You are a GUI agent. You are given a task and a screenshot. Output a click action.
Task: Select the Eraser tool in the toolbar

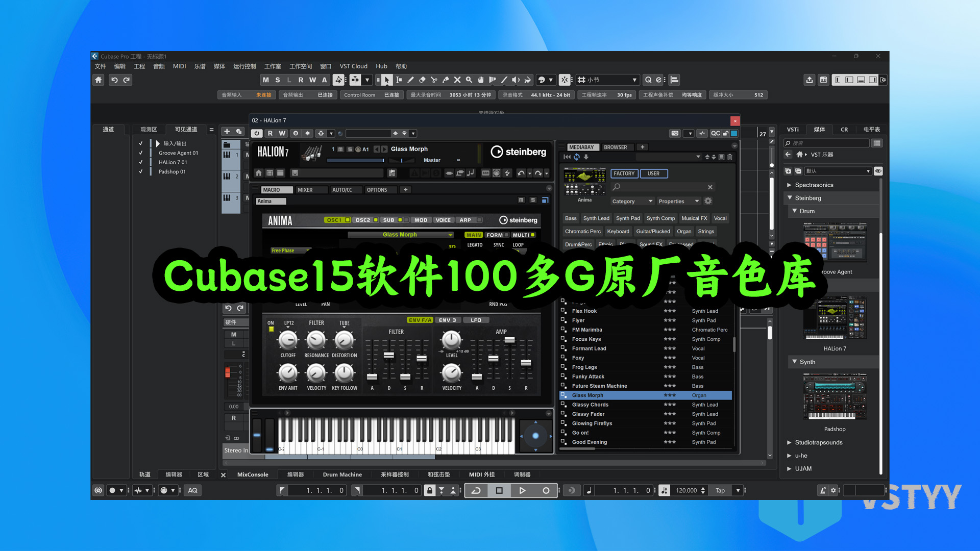(x=423, y=80)
